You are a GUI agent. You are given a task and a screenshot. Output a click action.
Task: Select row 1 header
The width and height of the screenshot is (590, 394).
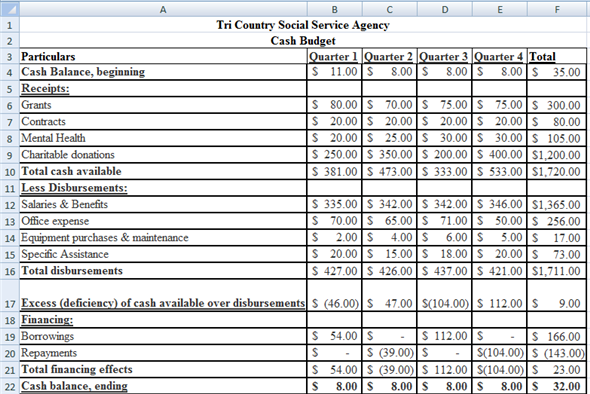[10, 25]
